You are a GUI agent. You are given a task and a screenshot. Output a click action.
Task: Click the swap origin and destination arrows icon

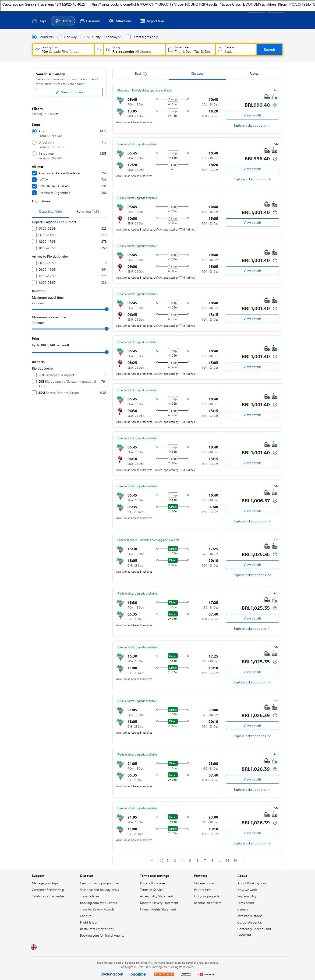coord(99,49)
